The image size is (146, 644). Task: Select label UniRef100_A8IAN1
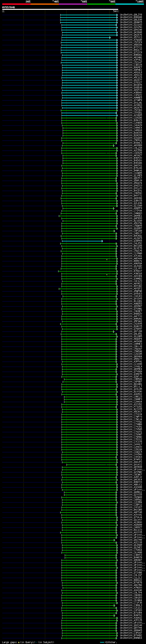[131, 57]
